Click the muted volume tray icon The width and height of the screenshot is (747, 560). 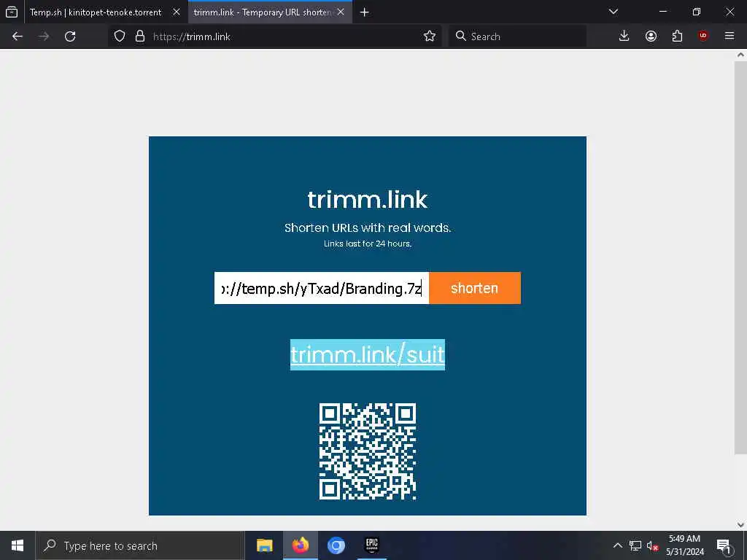[x=652, y=545]
